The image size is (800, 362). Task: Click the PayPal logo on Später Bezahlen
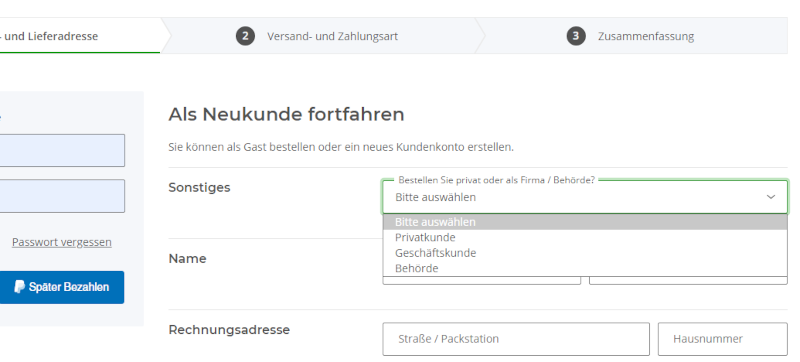[x=19, y=287]
